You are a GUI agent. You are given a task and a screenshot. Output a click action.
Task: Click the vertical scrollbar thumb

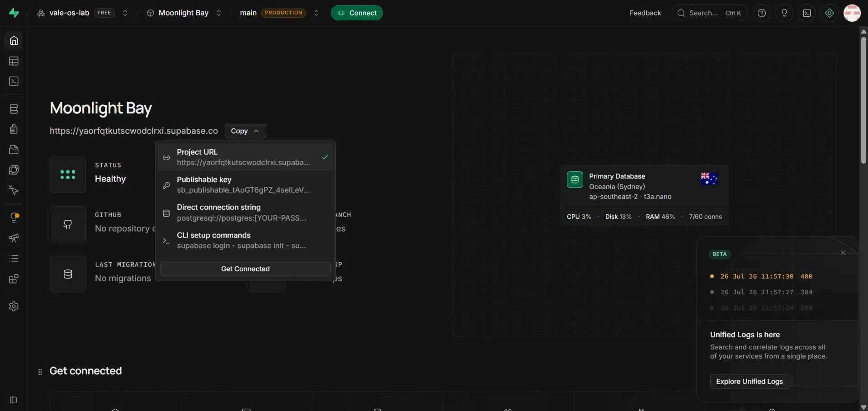pyautogui.click(x=863, y=100)
